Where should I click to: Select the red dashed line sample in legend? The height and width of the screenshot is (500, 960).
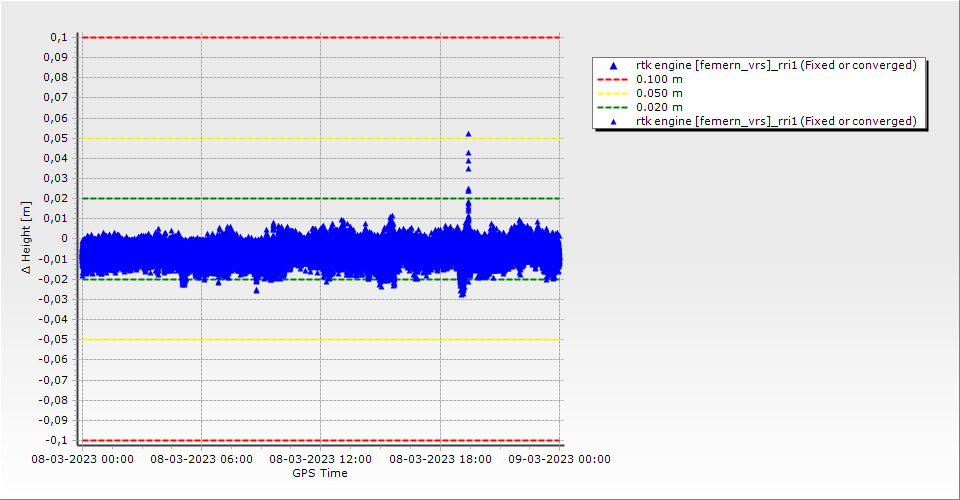click(x=613, y=79)
